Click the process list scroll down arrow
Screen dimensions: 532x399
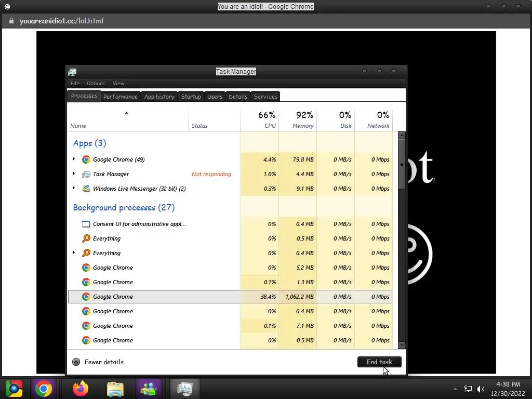[x=402, y=345]
